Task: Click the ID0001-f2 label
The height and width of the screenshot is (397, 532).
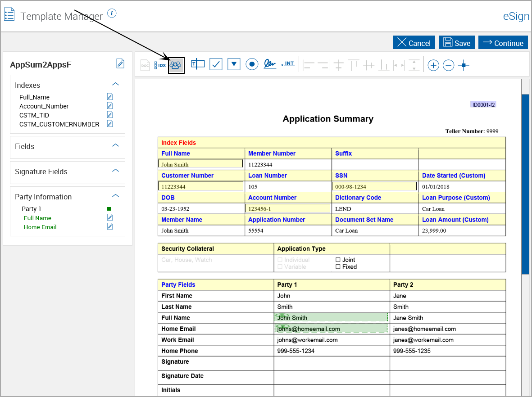Action: coord(483,104)
